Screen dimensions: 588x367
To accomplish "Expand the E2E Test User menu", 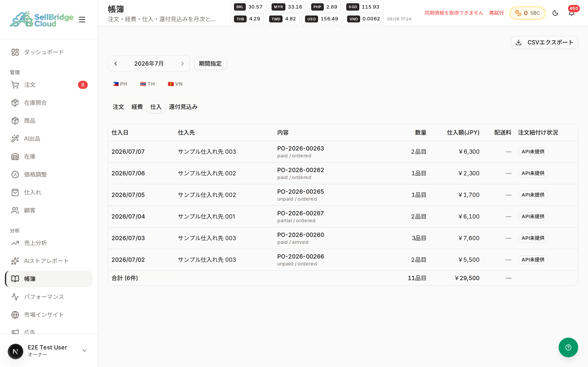I will (x=85, y=351).
